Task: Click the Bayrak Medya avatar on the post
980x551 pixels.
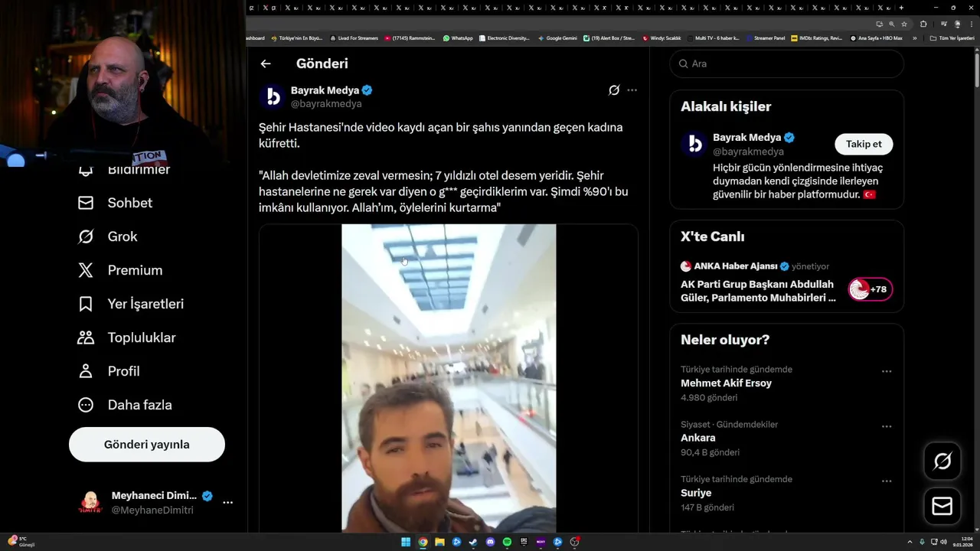Action: [272, 97]
